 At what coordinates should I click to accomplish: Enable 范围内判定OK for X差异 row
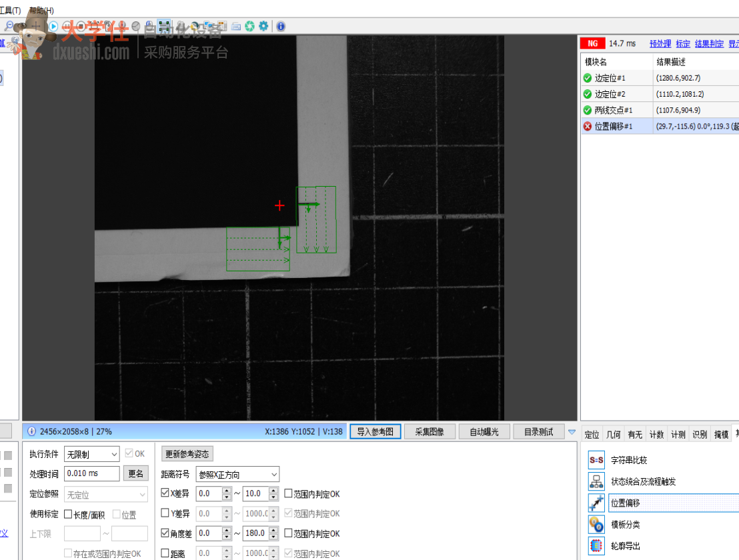288,493
